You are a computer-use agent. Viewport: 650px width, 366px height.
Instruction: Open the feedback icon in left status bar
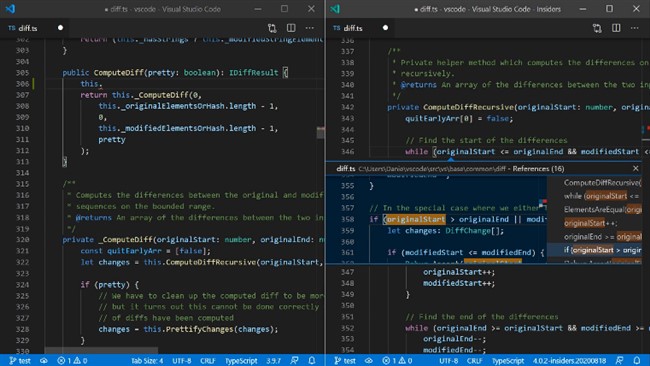(x=294, y=361)
